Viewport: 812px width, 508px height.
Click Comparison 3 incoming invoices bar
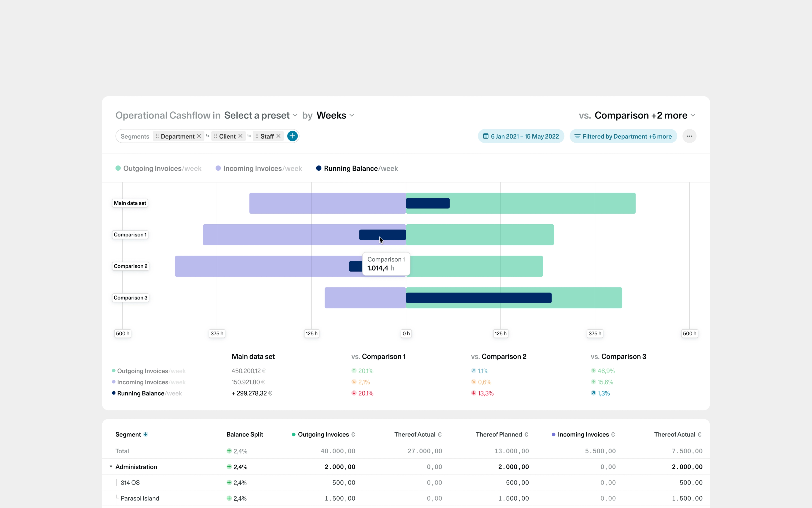click(365, 298)
